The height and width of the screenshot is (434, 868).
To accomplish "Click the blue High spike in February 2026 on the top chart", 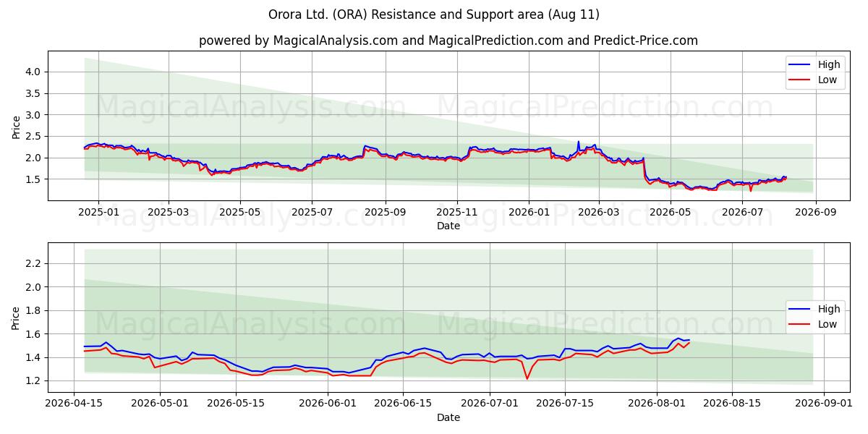I will 578,142.
